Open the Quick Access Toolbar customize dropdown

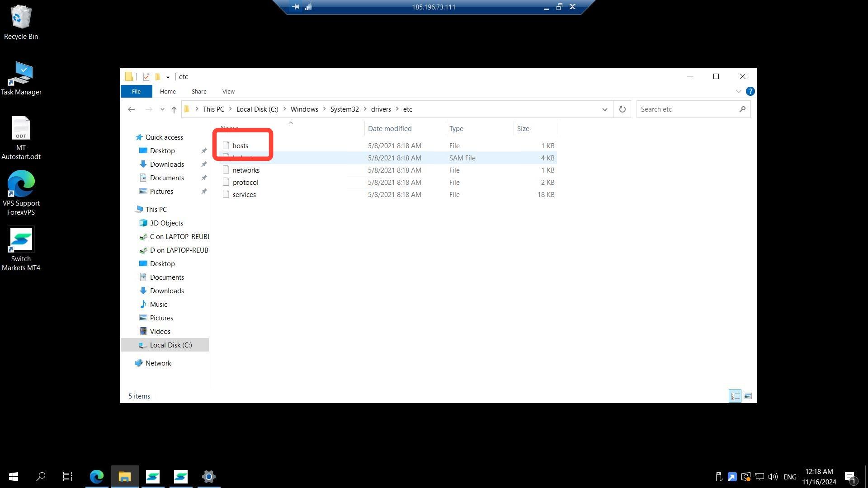168,77
